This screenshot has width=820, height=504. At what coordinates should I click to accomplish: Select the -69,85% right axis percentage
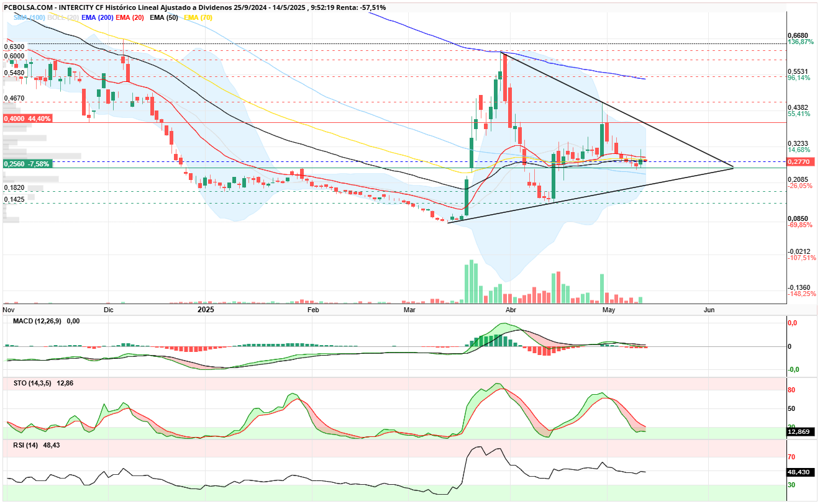pos(800,225)
